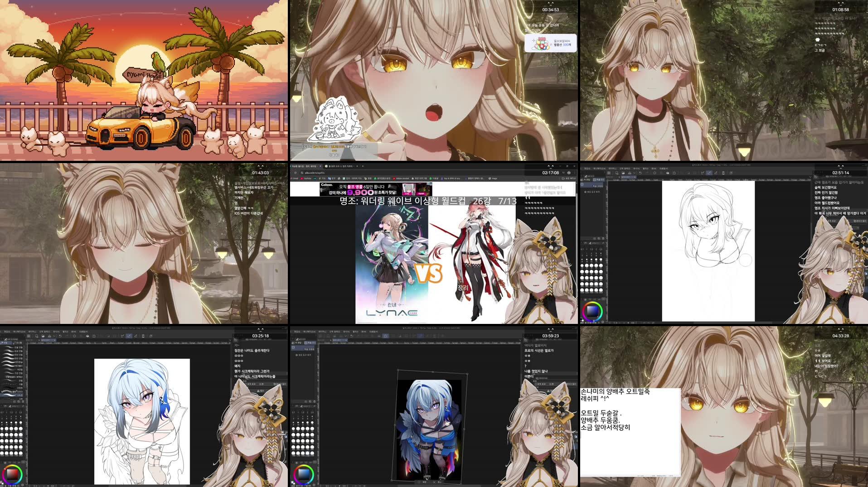Click the color wheel in the bottom-left panel
This screenshot has height=487, width=868.
[13, 473]
